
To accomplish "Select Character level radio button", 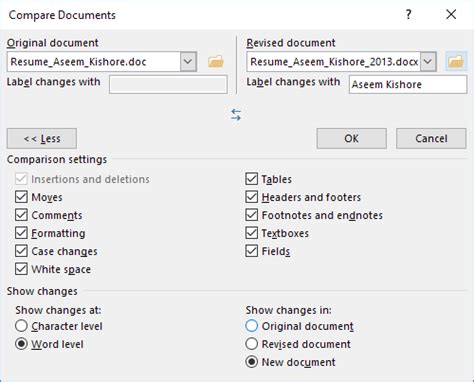I will (x=21, y=326).
